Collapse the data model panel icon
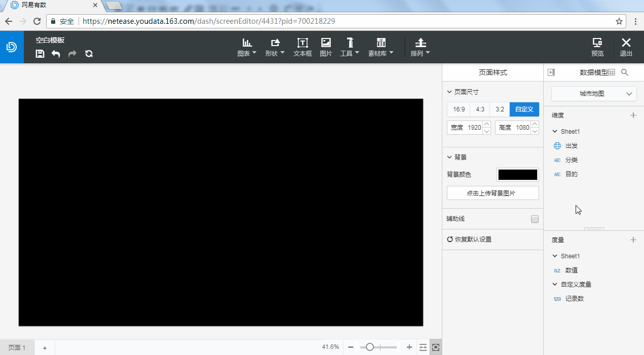 (551, 72)
